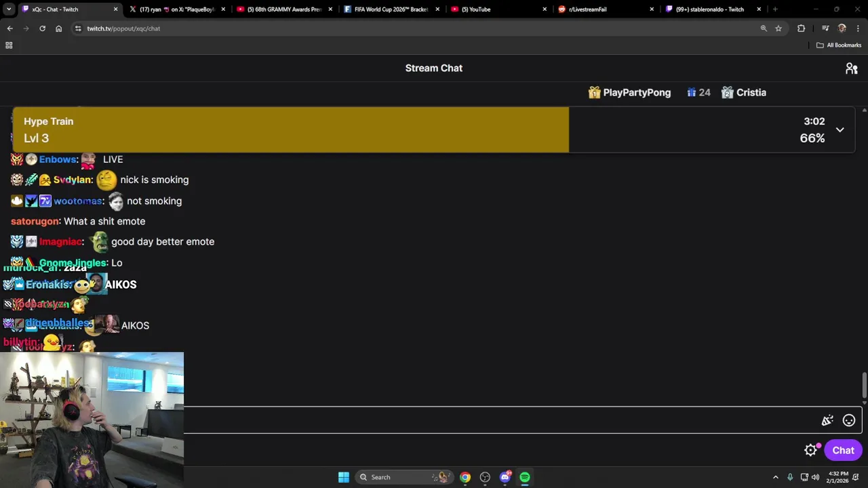Bookmark this page with the star icon

(x=778, y=28)
